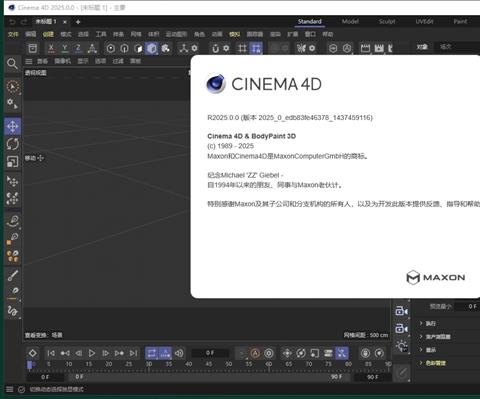
Task: Go to the previous keyframe
Action: click(x=65, y=353)
